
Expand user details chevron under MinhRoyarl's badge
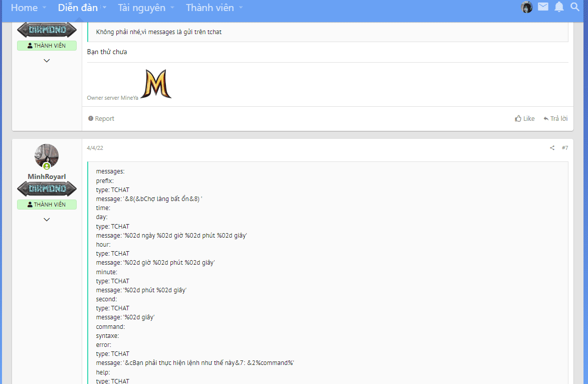47,220
